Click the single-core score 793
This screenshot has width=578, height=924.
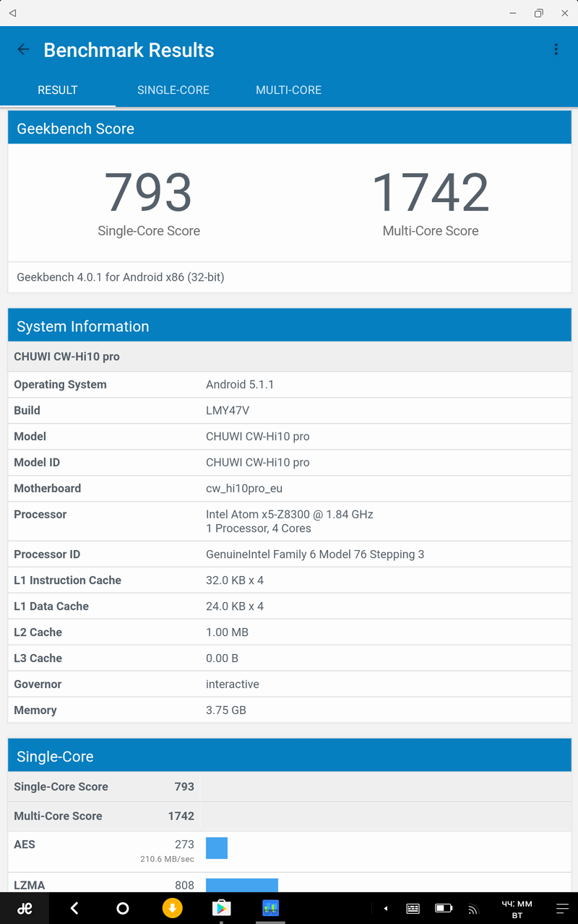[149, 193]
